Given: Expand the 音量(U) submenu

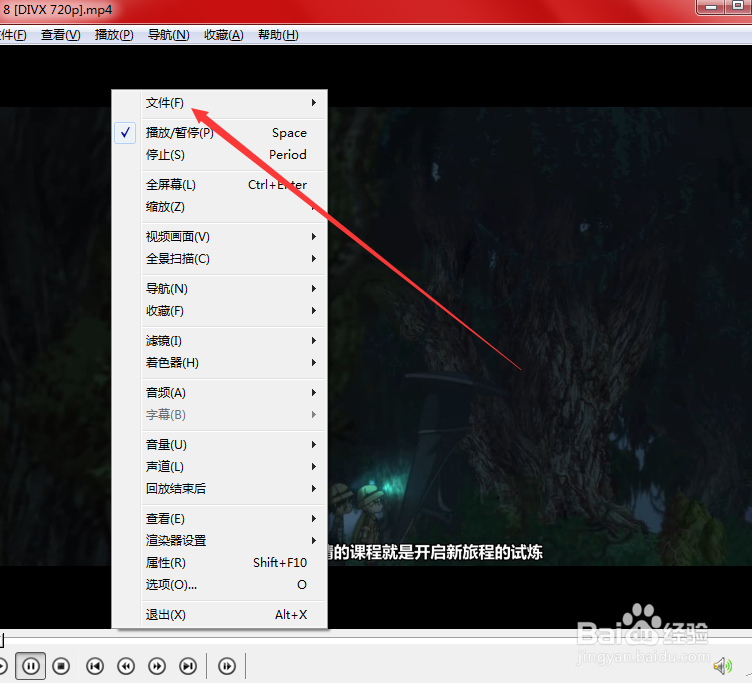Looking at the screenshot, I should 220,445.
